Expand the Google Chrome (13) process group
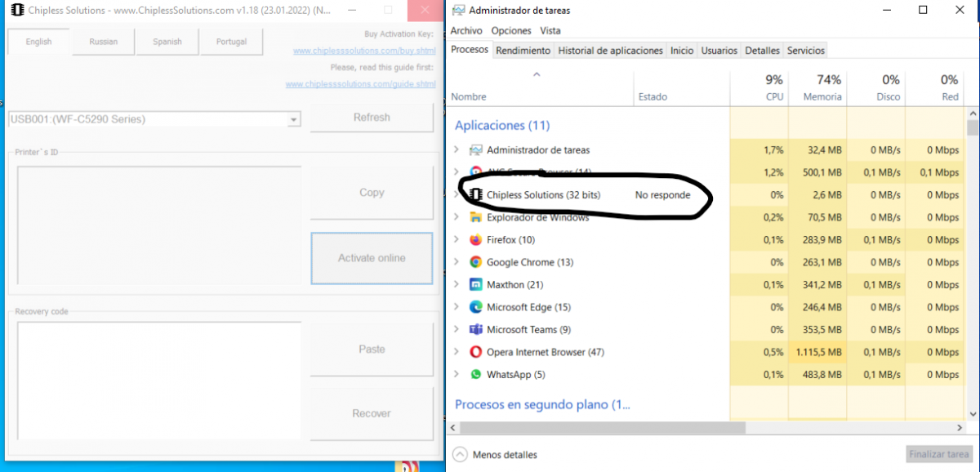The height and width of the screenshot is (472, 980). click(x=457, y=262)
